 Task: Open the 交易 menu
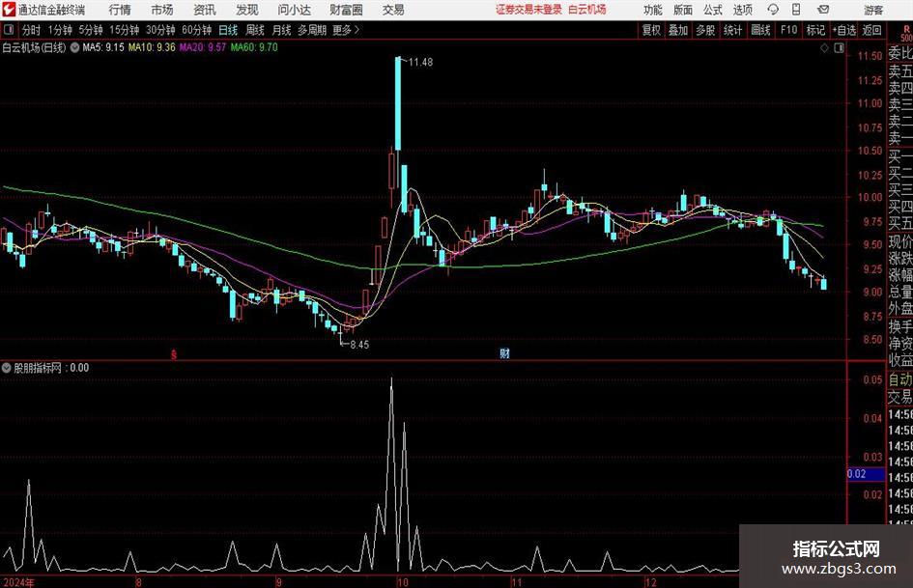click(x=393, y=10)
